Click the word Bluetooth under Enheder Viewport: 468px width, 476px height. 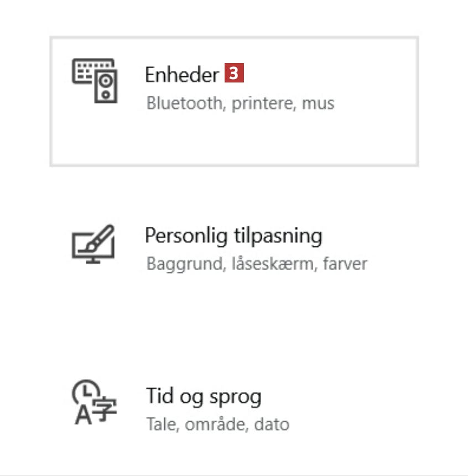coord(185,103)
